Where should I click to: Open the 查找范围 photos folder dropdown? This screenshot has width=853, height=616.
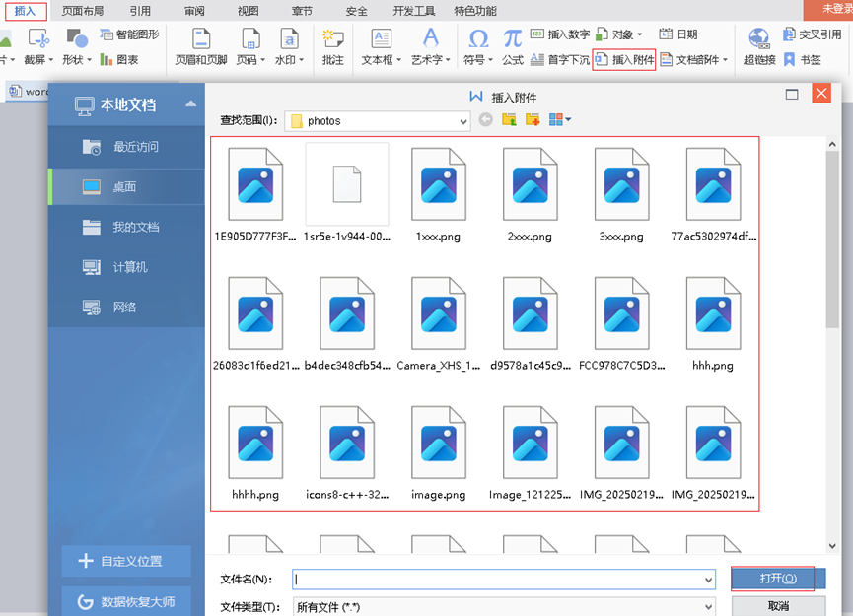[463, 121]
